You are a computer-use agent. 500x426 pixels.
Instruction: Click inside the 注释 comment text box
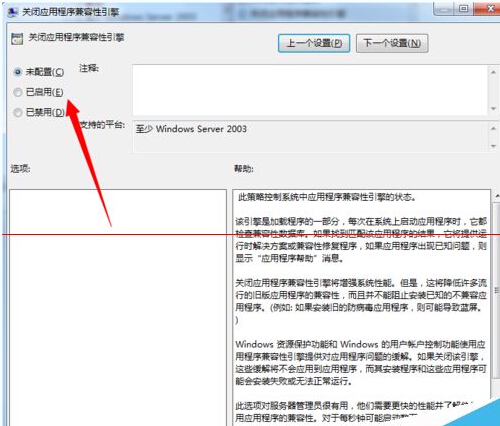tap(310, 90)
